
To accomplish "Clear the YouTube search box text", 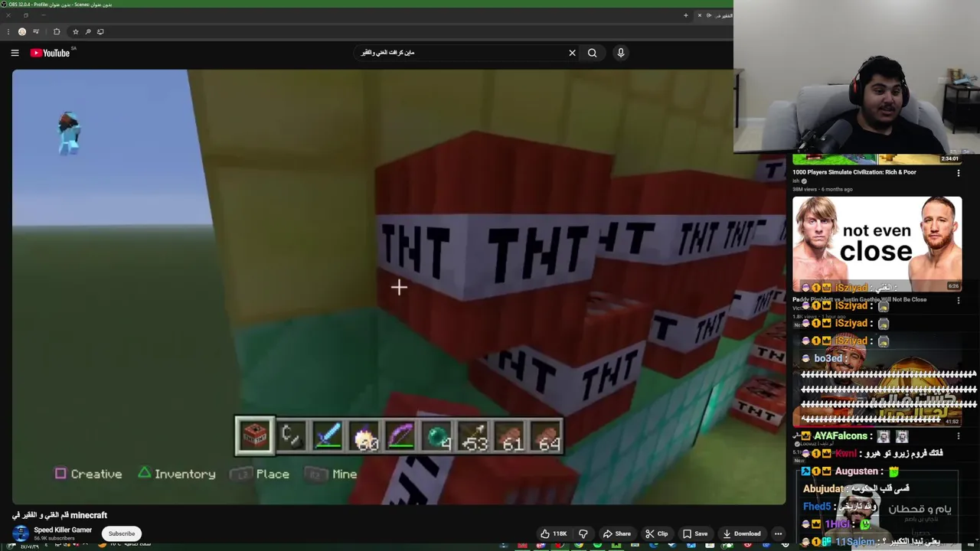I will [x=572, y=53].
